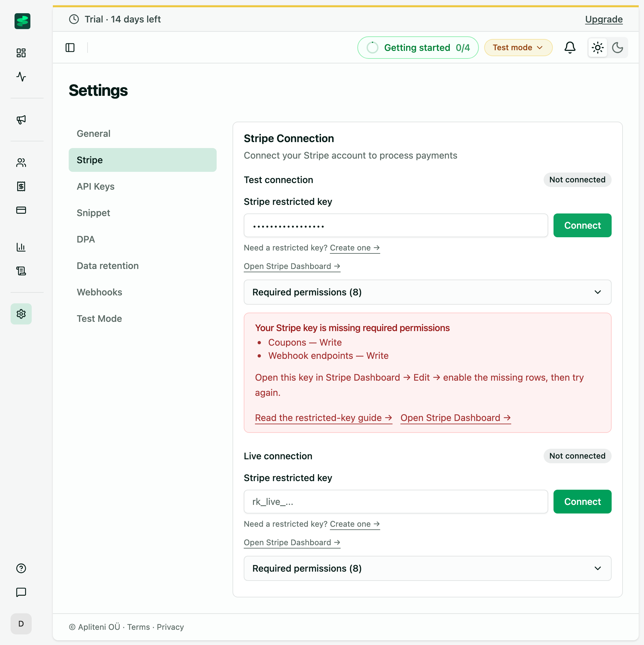Viewport: 644px width, 645px height.
Task: Open the Test mode dropdown
Action: (518, 48)
